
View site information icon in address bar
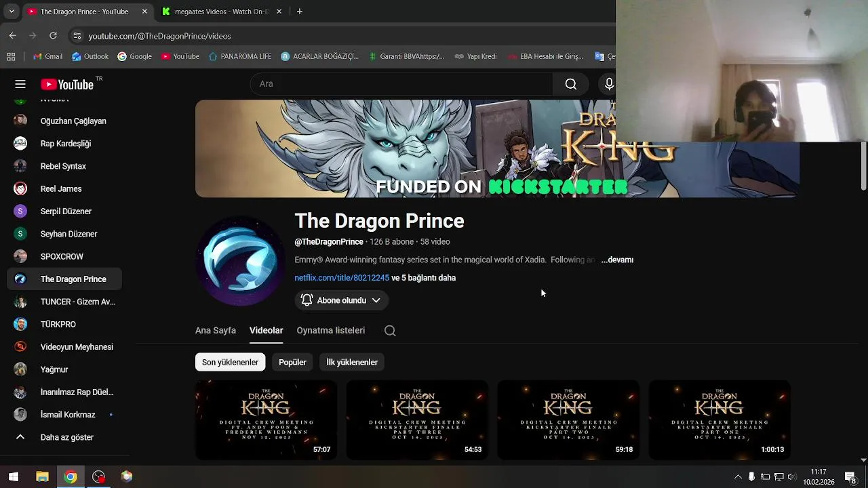77,36
